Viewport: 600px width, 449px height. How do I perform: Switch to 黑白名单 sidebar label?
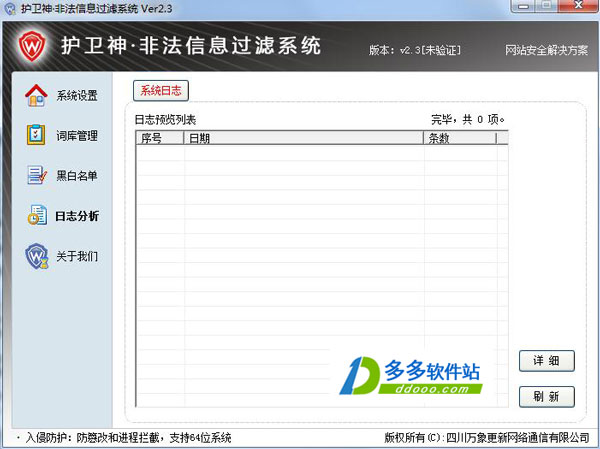pyautogui.click(x=77, y=176)
